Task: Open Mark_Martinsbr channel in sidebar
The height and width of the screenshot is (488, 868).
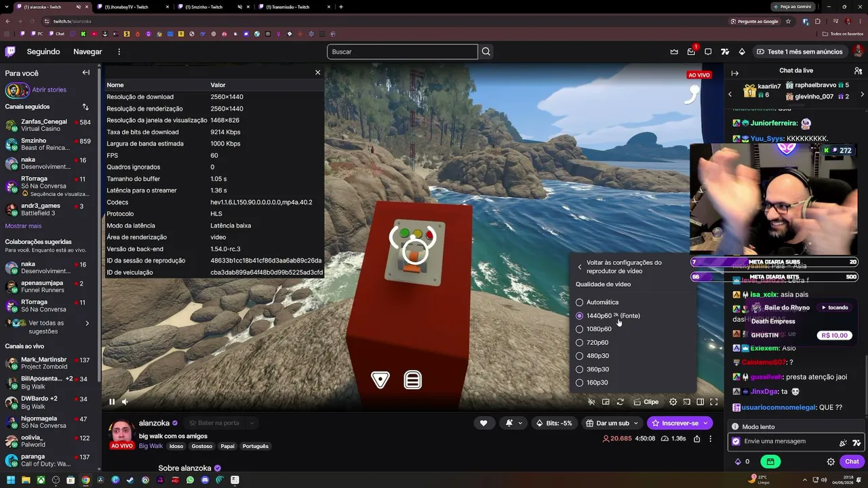Action: pos(47,363)
